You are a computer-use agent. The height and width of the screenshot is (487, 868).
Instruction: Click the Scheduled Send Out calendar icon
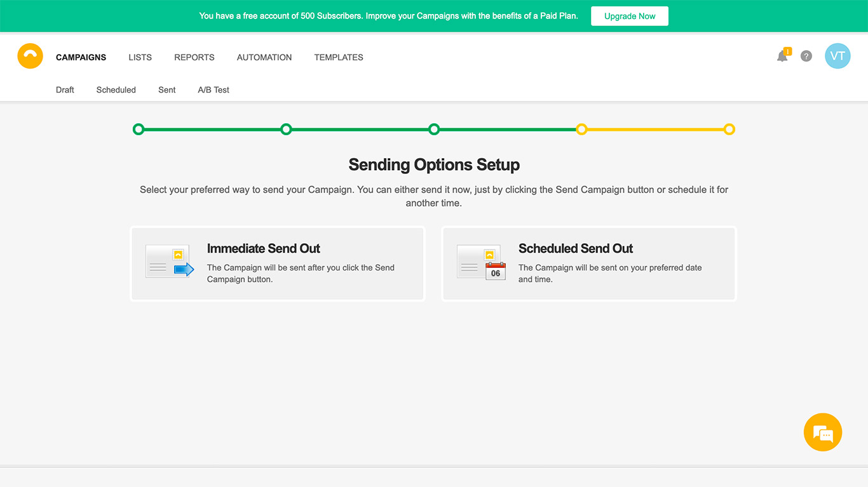[481, 262]
